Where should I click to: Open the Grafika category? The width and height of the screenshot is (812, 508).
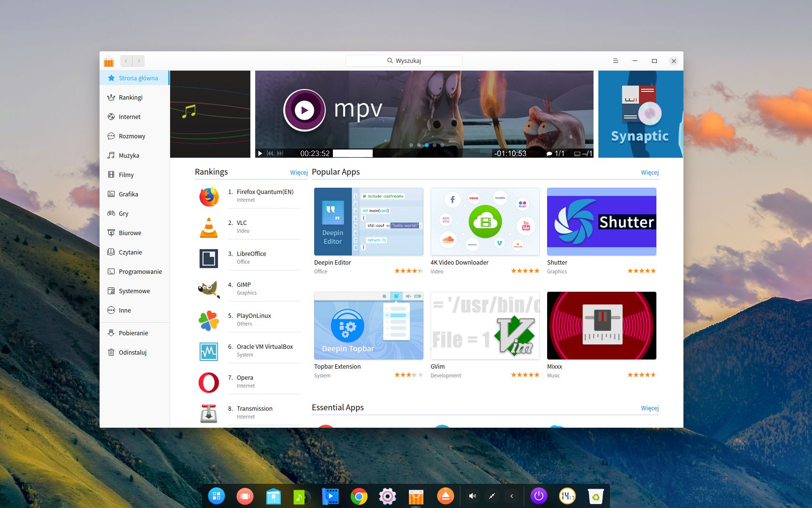(x=134, y=194)
